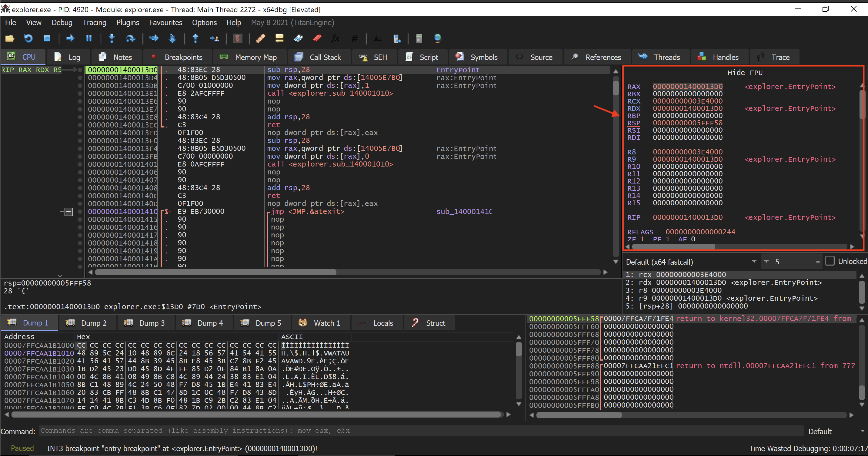The width and height of the screenshot is (868, 456).
Task: Open patches with the band-aid icon
Action: coord(260,38)
